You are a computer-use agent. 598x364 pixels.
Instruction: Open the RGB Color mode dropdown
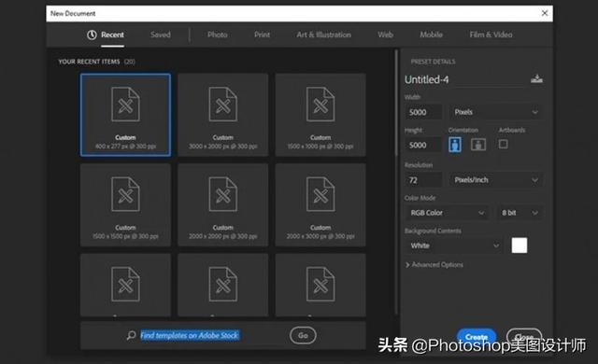click(447, 213)
